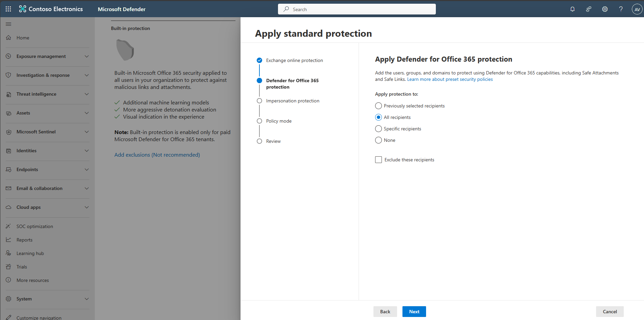The image size is (644, 320).
Task: Choose the Specific recipients radio option
Action: click(379, 129)
